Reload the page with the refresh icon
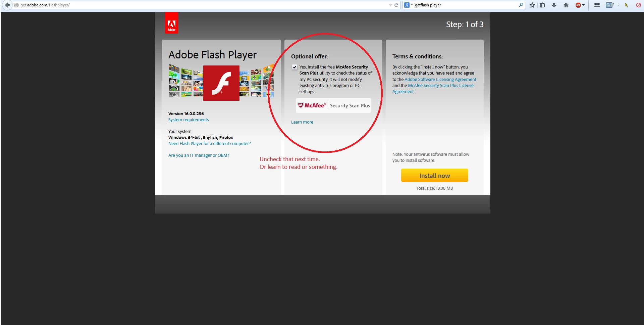The width and height of the screenshot is (644, 325). [396, 5]
